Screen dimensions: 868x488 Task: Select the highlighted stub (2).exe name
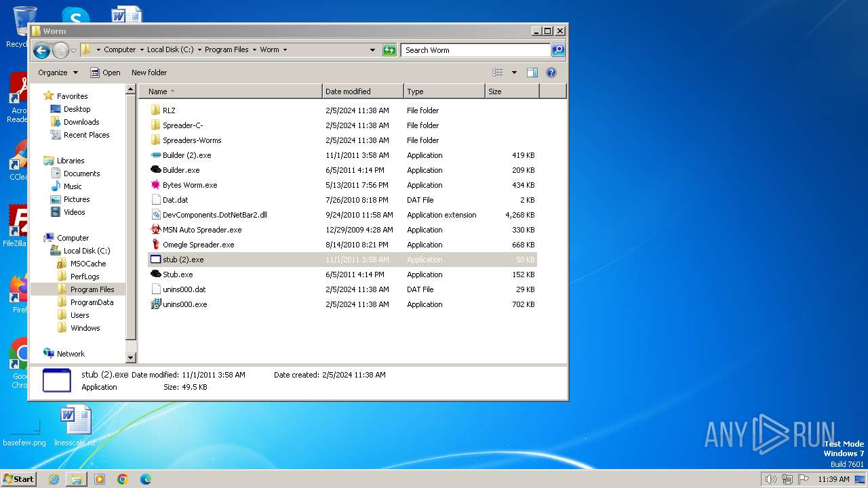tap(183, 260)
